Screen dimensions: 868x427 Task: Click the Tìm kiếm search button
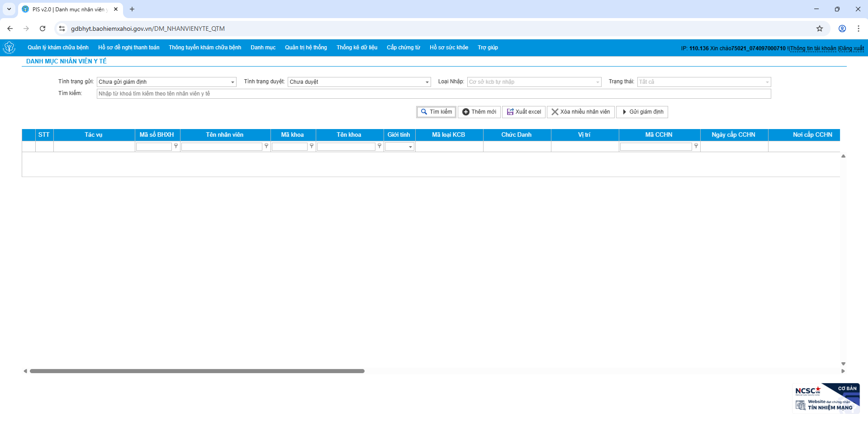pos(436,112)
